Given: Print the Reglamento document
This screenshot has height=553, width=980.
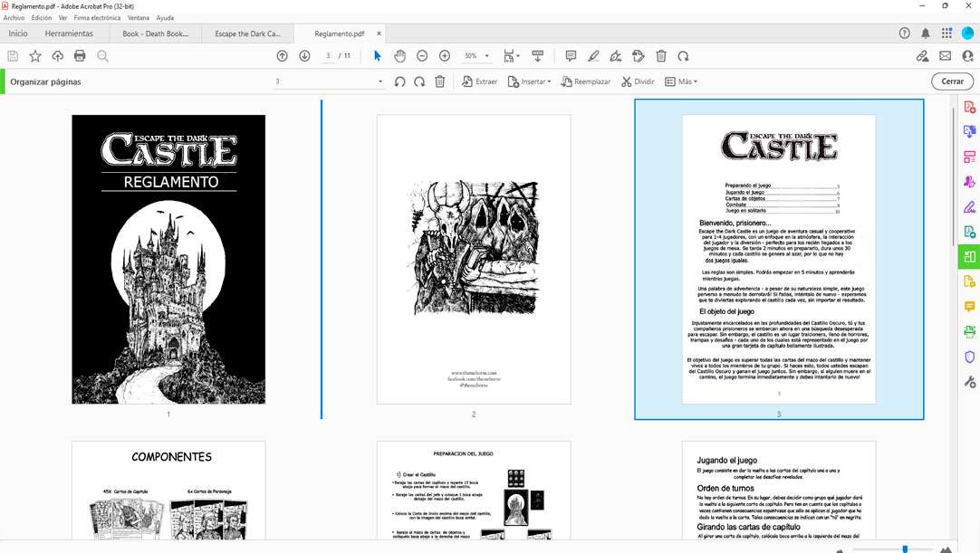Looking at the screenshot, I should (80, 56).
